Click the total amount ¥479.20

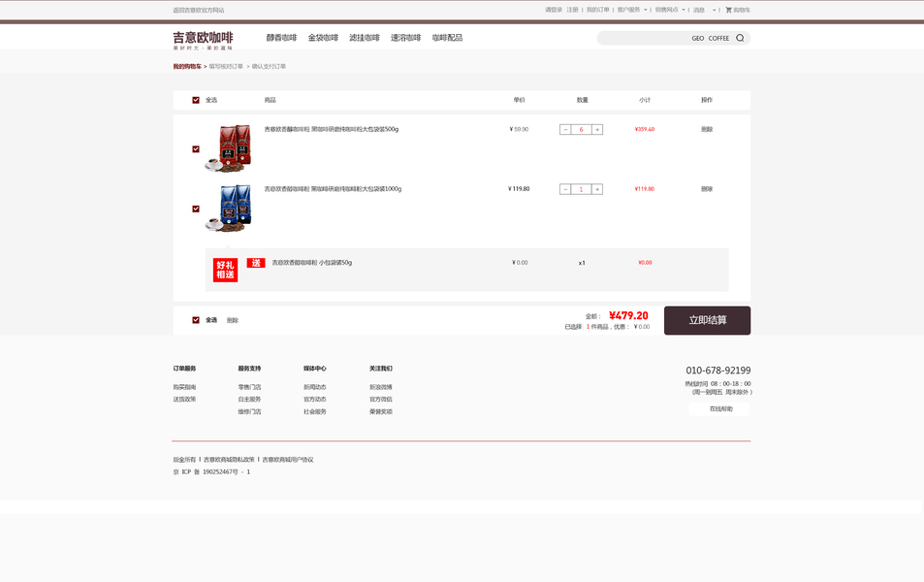[628, 316]
